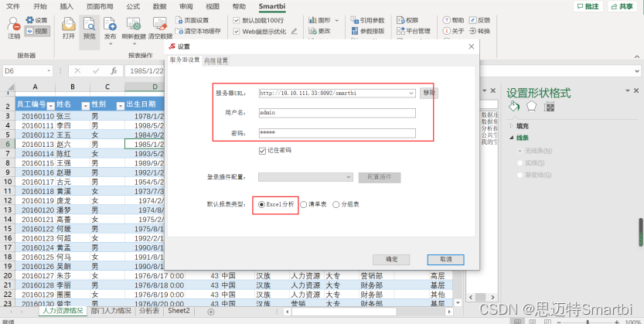This screenshot has width=644, height=324.
Task: Switch to the 高级设置 dialog tab
Action: (216, 61)
